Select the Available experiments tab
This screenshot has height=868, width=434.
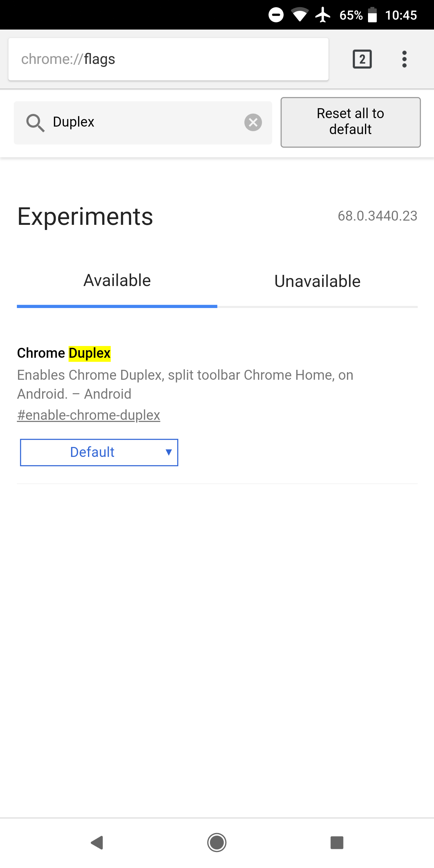[117, 281]
